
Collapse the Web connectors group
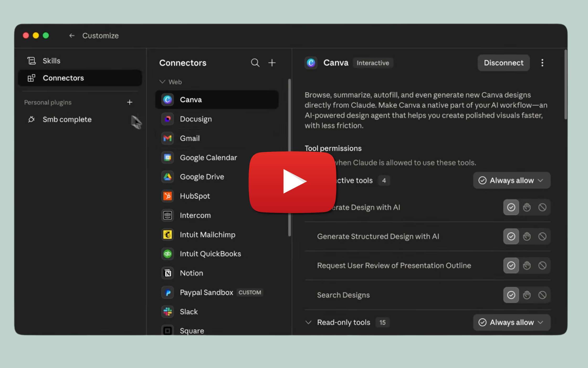tap(162, 82)
